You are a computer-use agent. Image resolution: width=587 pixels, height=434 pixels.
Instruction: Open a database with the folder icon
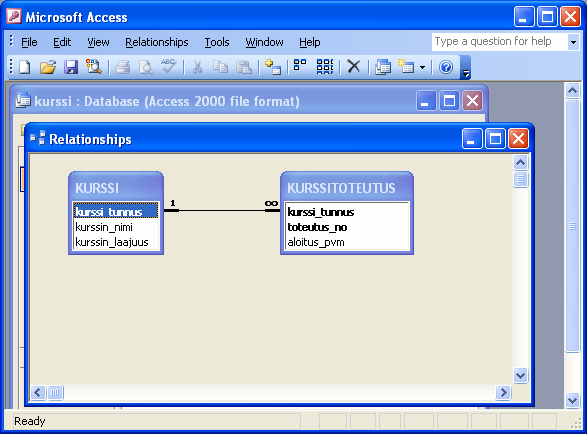[x=48, y=67]
